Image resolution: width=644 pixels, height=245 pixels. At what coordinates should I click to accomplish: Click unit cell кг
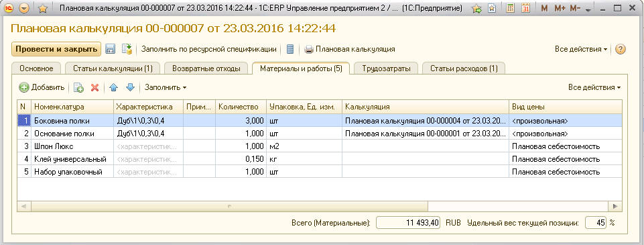pos(304,159)
